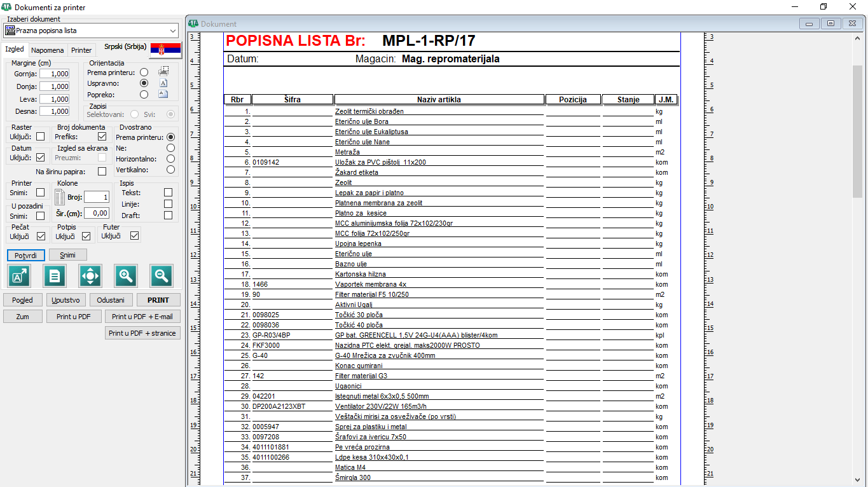Click the Zum button

pyautogui.click(x=23, y=316)
